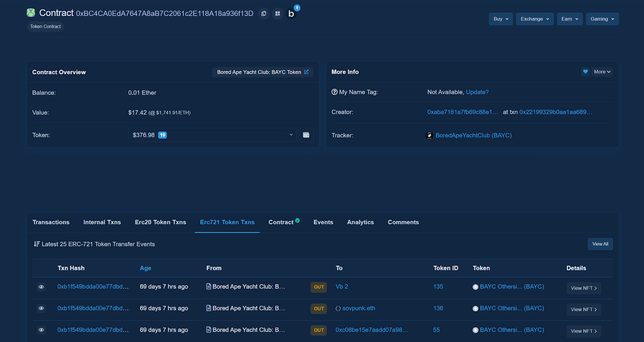Open BAYC Othersi... token link in row 135
The image size is (644, 342).
(x=512, y=287)
